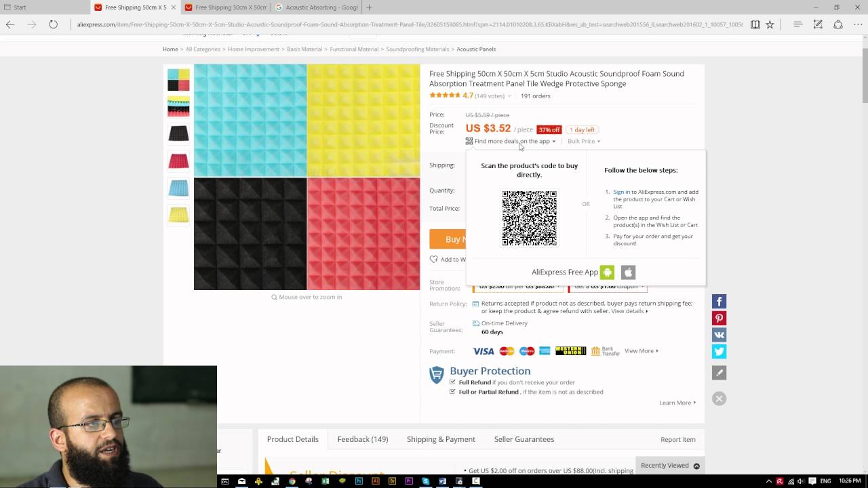Open the Feedback (149) tab
Image resolution: width=868 pixels, height=488 pixels.
pyautogui.click(x=363, y=439)
